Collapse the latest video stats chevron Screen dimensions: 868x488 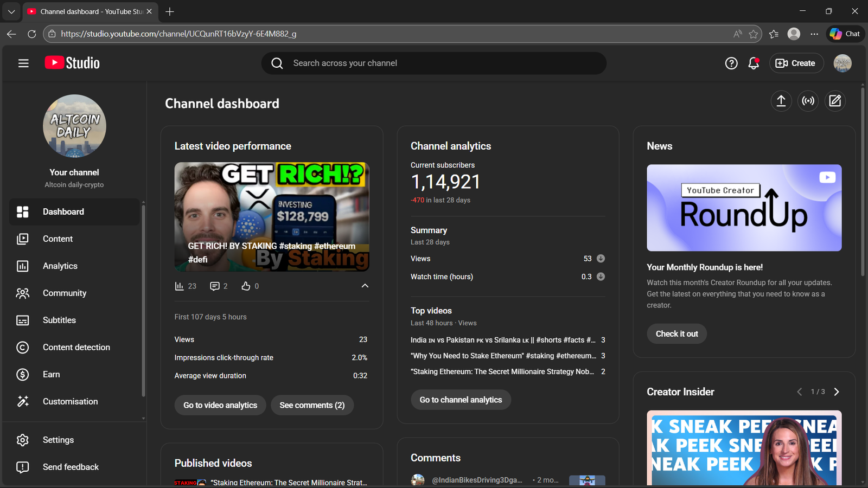coord(365,286)
